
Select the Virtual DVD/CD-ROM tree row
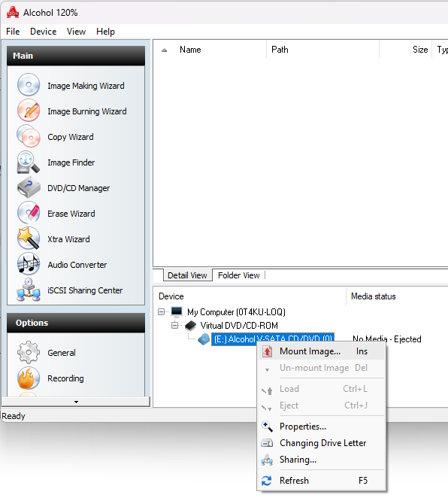pyautogui.click(x=239, y=326)
